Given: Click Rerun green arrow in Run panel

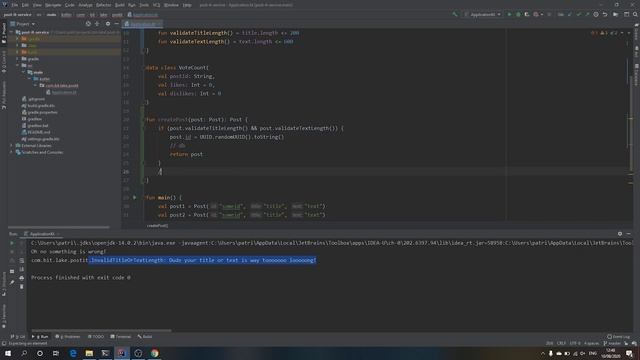Looking at the screenshot, I should pos(12,243).
